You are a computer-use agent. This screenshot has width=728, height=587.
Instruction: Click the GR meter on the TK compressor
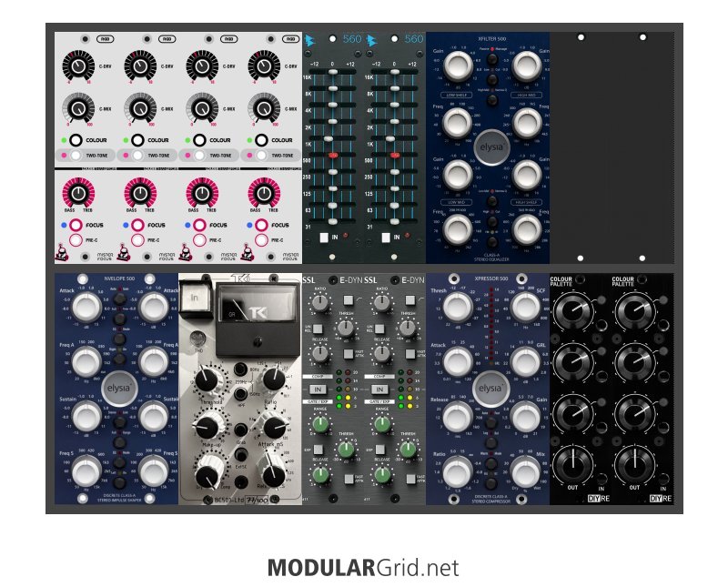(257, 305)
